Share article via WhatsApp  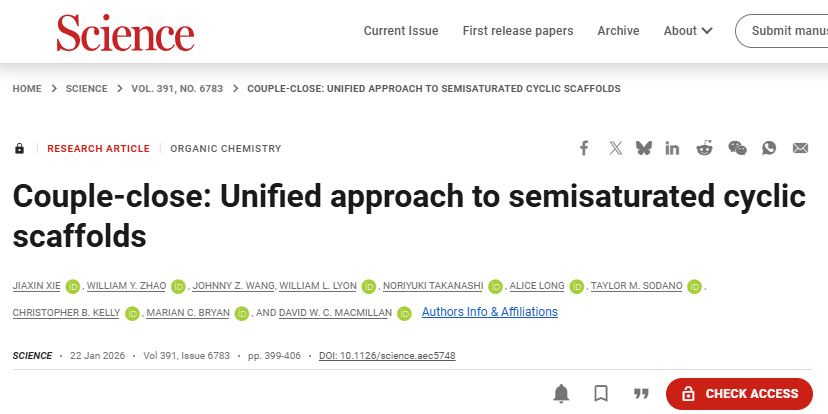768,148
